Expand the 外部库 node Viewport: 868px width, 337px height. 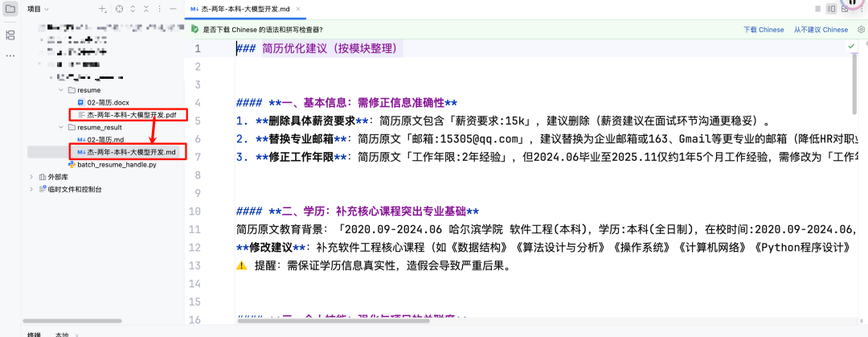pyautogui.click(x=31, y=178)
